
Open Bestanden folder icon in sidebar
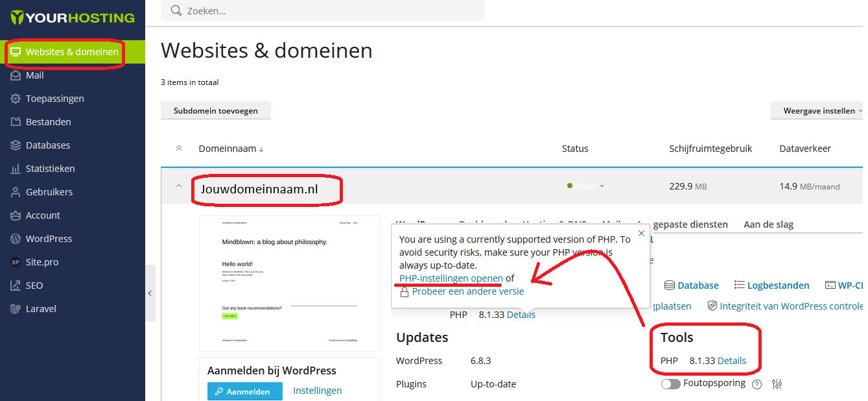click(x=16, y=122)
